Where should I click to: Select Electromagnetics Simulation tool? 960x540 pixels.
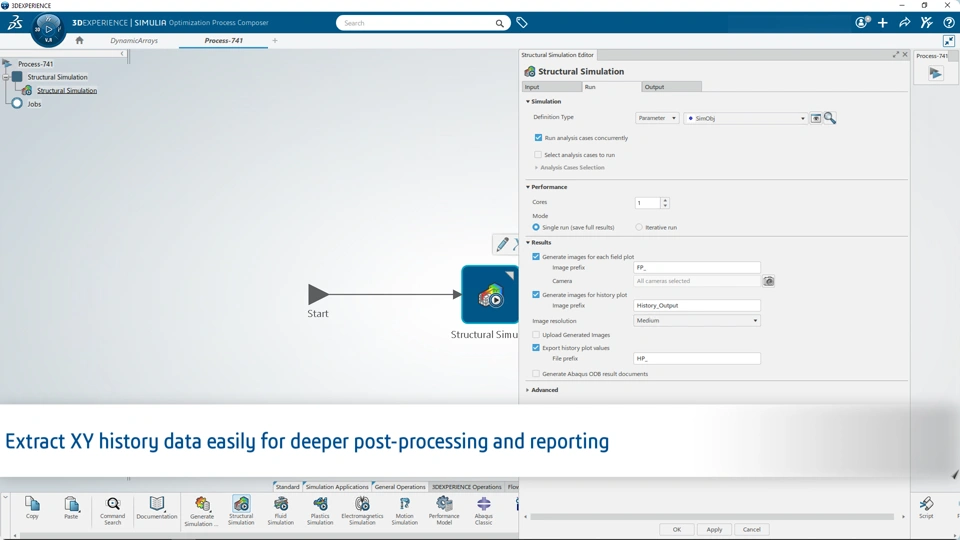(362, 511)
